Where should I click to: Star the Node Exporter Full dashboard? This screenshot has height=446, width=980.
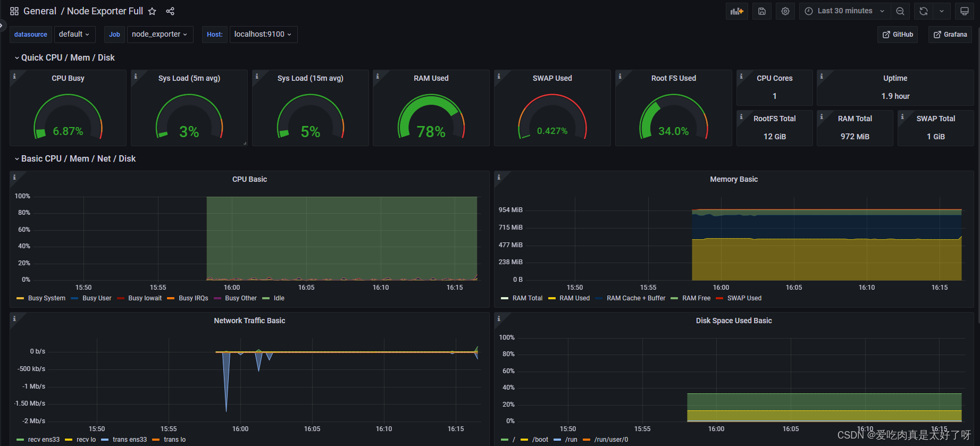(152, 11)
